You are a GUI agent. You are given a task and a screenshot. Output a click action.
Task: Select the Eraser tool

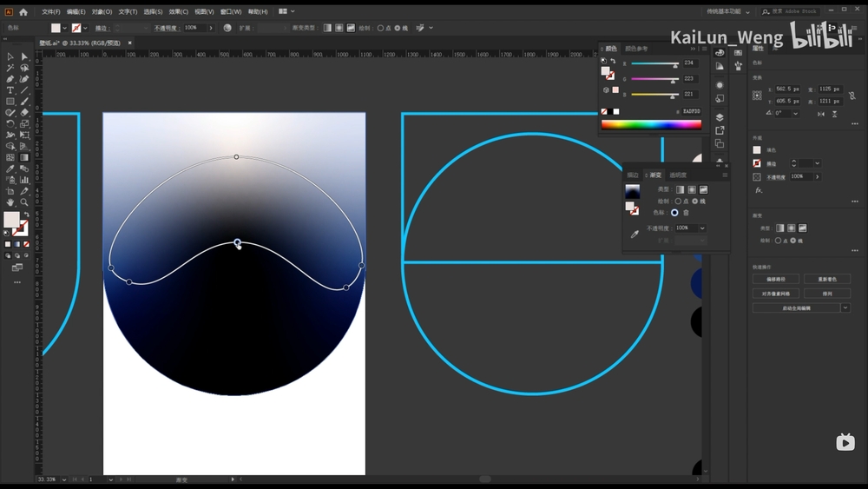pos(24,112)
